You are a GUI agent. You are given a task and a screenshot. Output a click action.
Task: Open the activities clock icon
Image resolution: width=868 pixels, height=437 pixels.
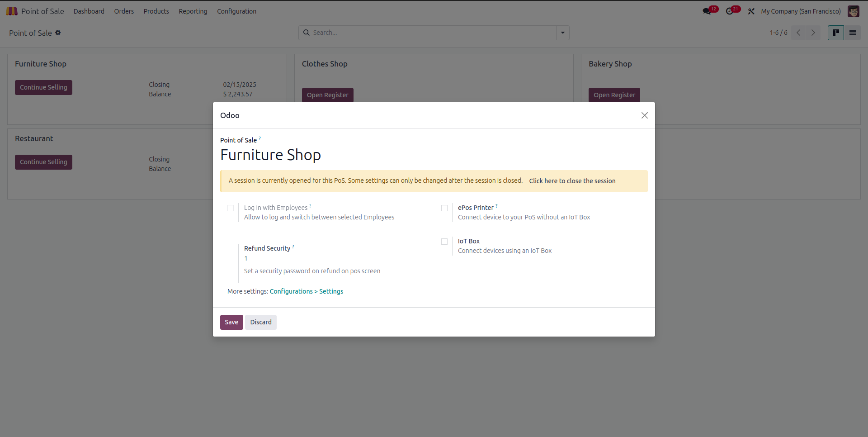730,11
